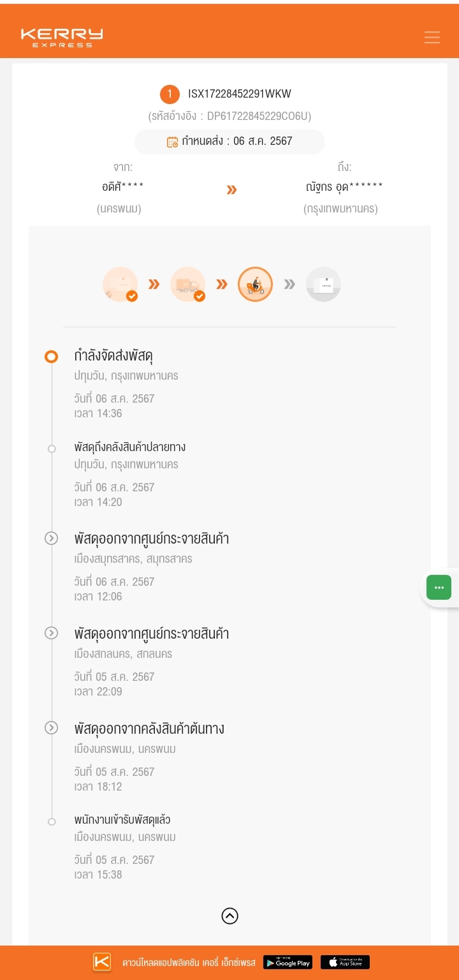Expand the Nakhon Phanom origin warehouse entry
This screenshot has height=980, width=459.
[52, 728]
